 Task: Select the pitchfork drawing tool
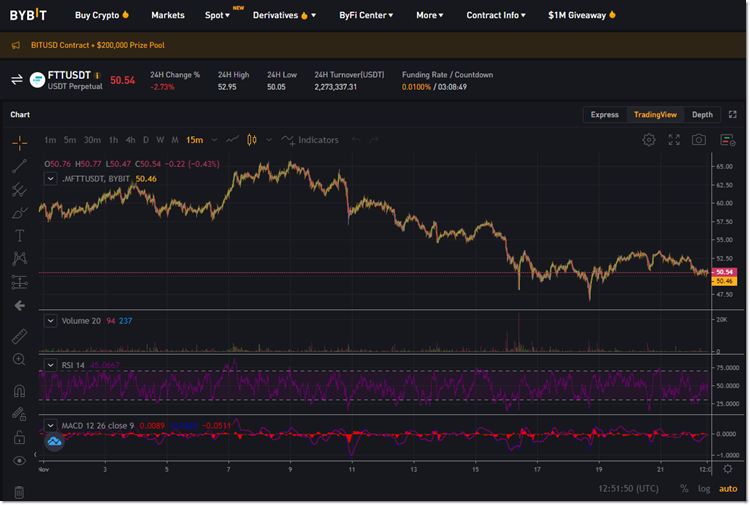[20, 189]
